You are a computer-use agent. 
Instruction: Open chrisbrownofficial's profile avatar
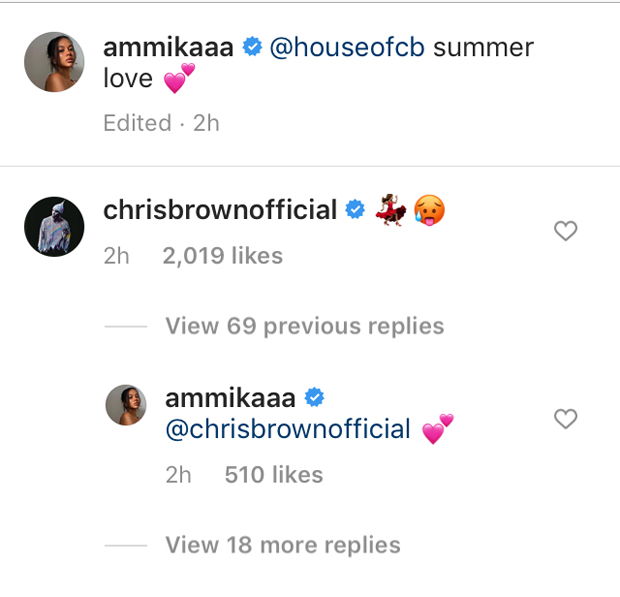pyautogui.click(x=53, y=227)
